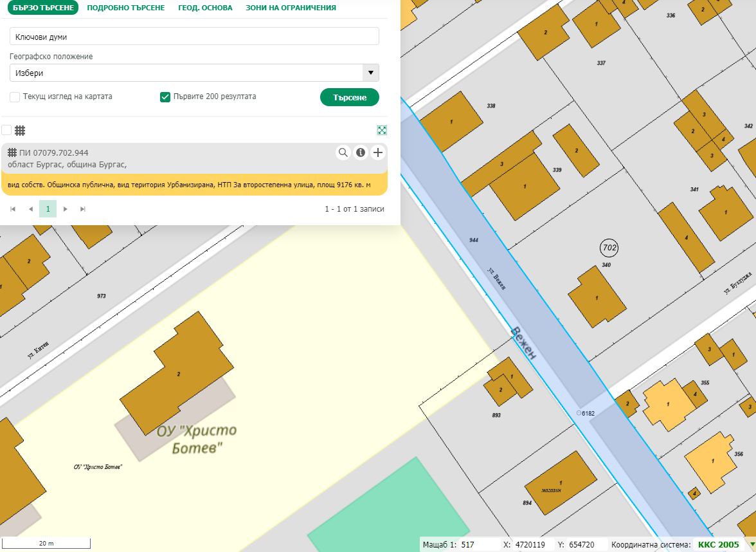
Task: Open the 'Зони на ограничения' tab
Action: coord(291,8)
